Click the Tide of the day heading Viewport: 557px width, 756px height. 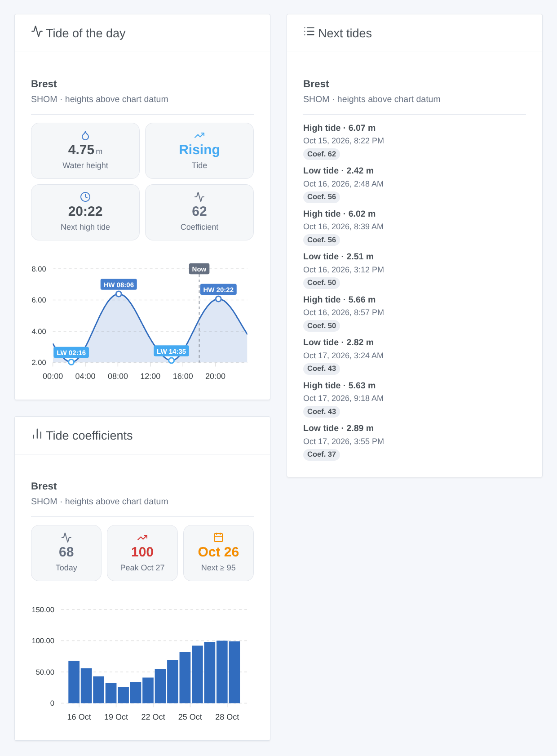(86, 33)
